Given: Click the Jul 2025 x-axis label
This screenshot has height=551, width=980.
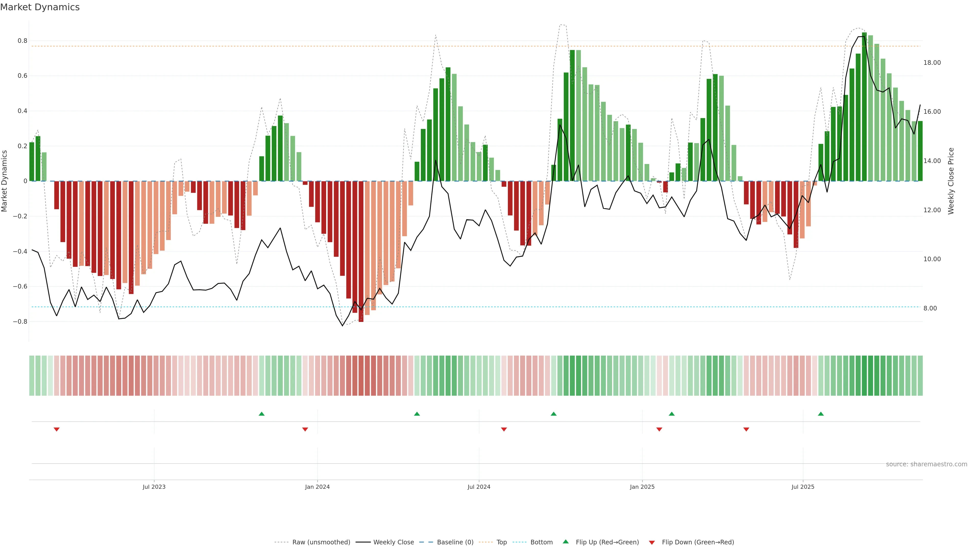Looking at the screenshot, I should [803, 487].
